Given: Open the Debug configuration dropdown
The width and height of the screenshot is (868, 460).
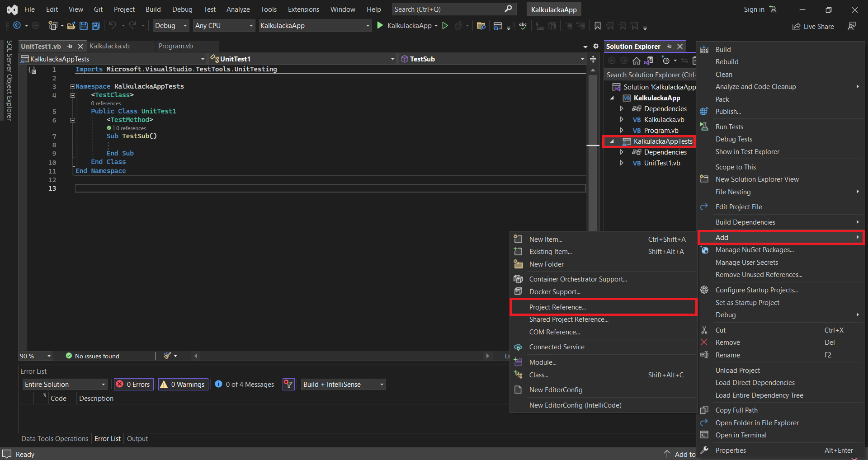Looking at the screenshot, I should coord(170,26).
